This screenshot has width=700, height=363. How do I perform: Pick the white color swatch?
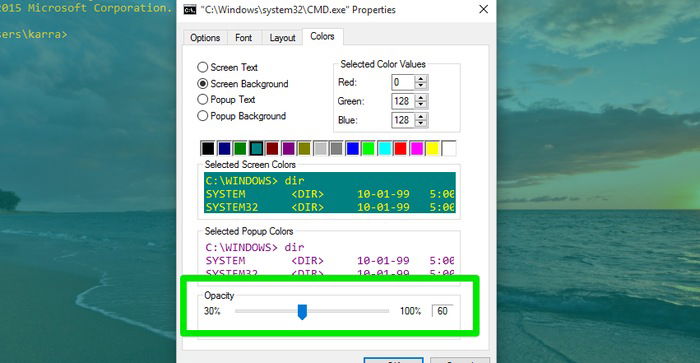(449, 148)
